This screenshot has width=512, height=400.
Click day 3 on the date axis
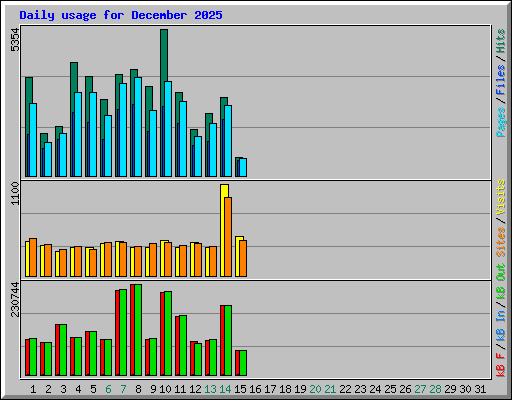click(x=63, y=389)
